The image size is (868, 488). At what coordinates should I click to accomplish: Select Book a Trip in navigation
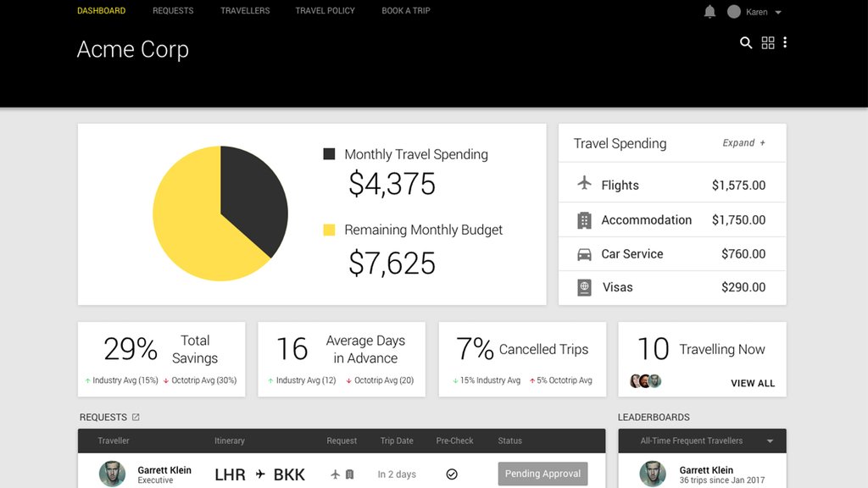[406, 10]
